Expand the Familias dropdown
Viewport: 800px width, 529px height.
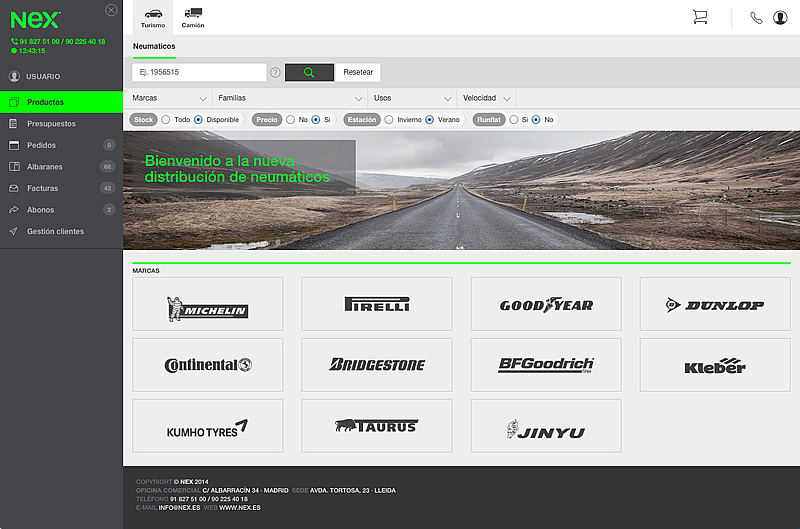tap(290, 98)
